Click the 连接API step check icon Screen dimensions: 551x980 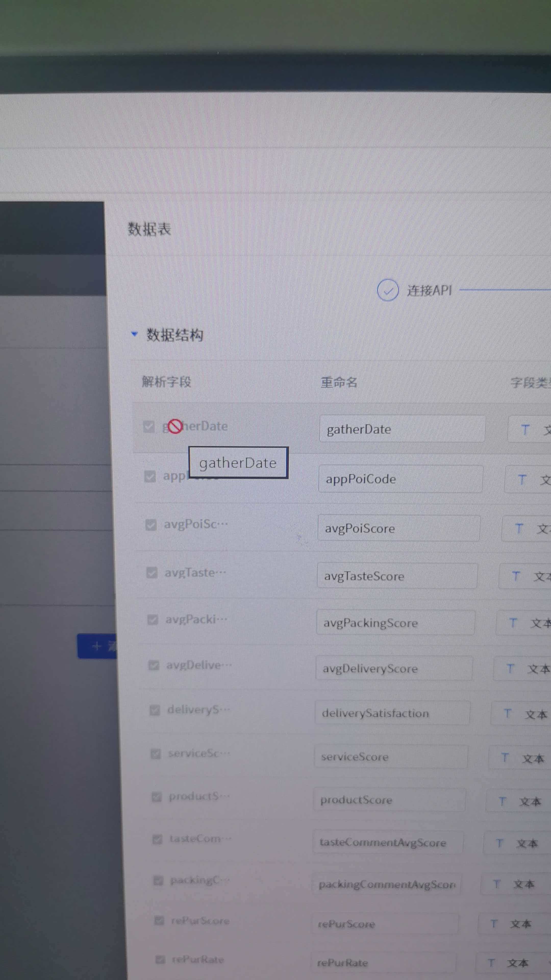click(387, 290)
